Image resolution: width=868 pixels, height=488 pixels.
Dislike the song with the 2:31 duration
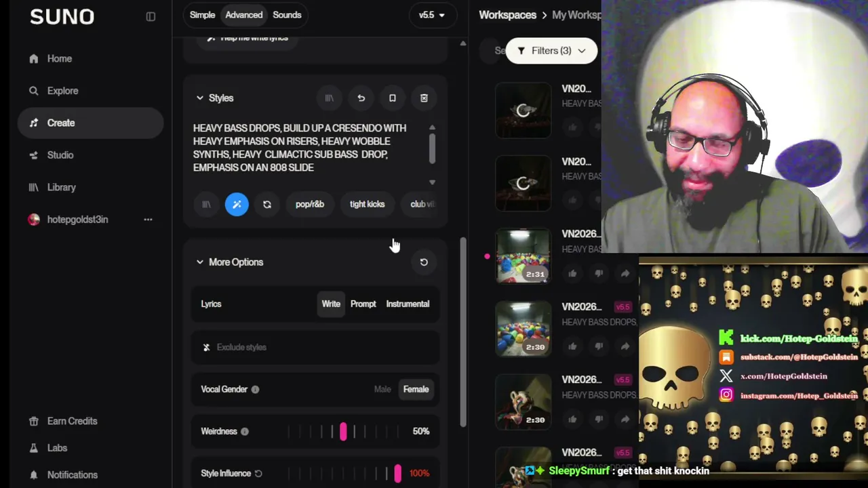click(599, 273)
